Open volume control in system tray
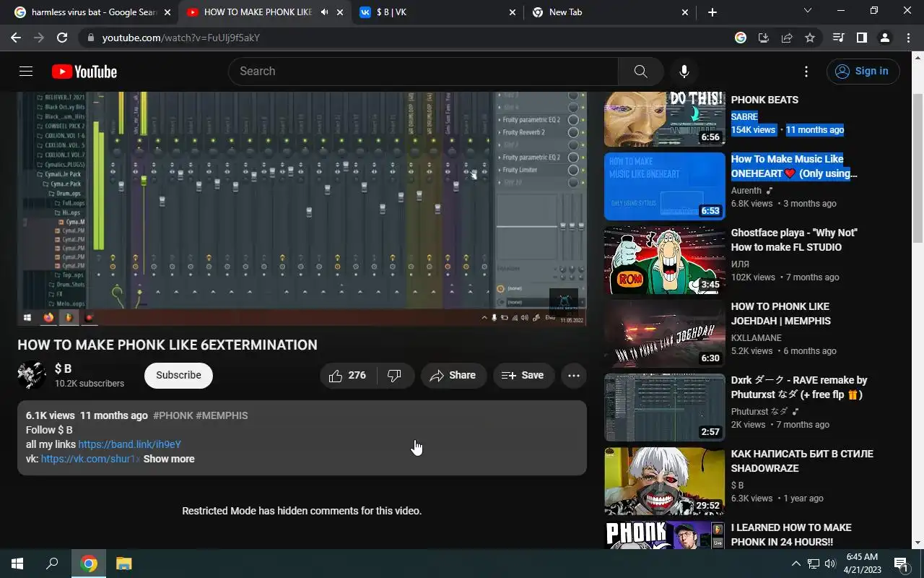 pos(830,564)
